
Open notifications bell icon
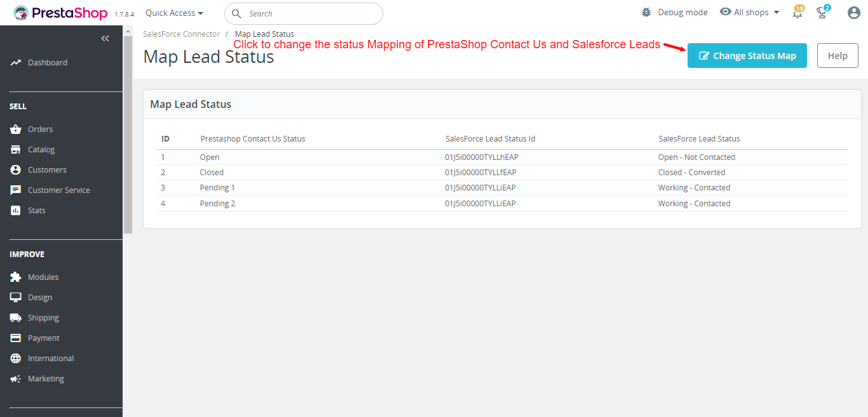tap(797, 13)
